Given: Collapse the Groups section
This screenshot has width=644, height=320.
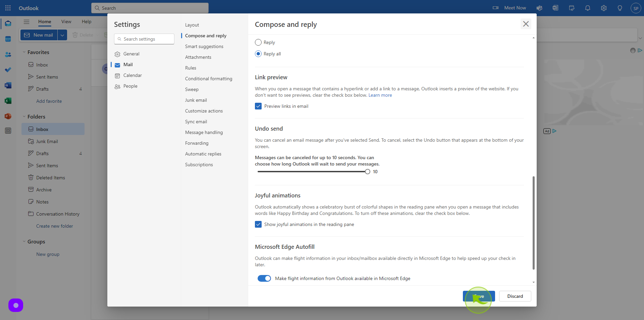Looking at the screenshot, I should click(24, 241).
